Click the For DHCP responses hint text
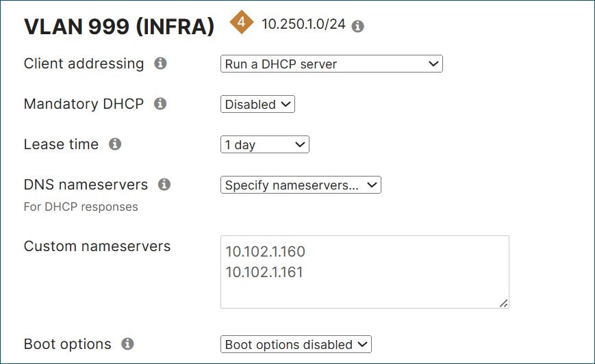The height and width of the screenshot is (364, 595). pyautogui.click(x=81, y=207)
